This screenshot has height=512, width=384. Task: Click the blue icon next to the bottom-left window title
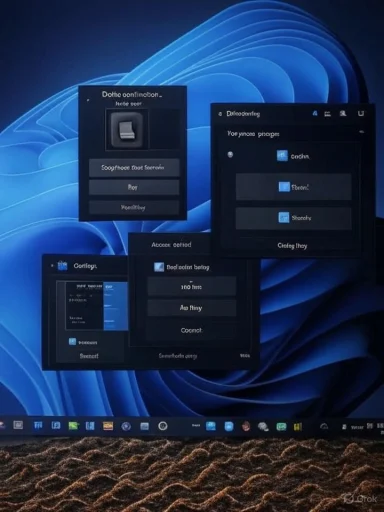(x=63, y=266)
